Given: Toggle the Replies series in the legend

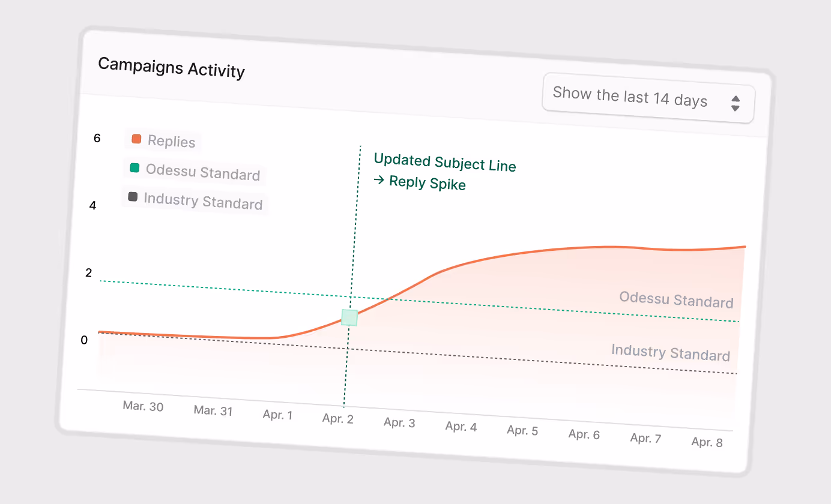Looking at the screenshot, I should pyautogui.click(x=171, y=142).
